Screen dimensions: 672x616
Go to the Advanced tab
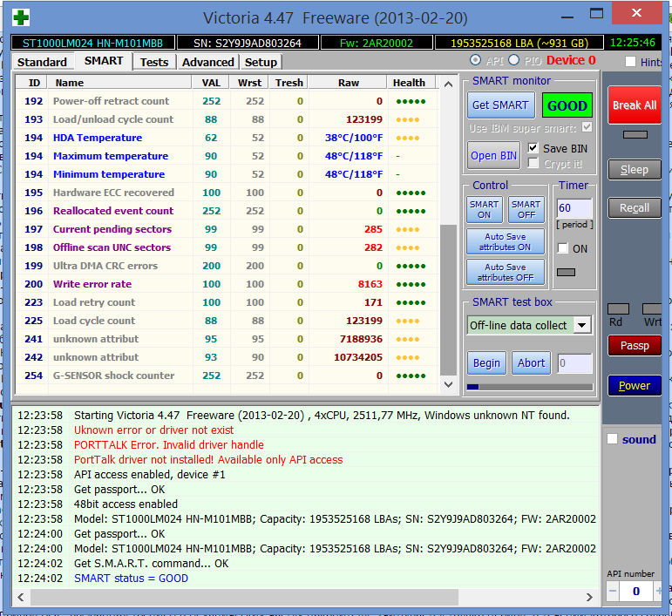click(207, 62)
